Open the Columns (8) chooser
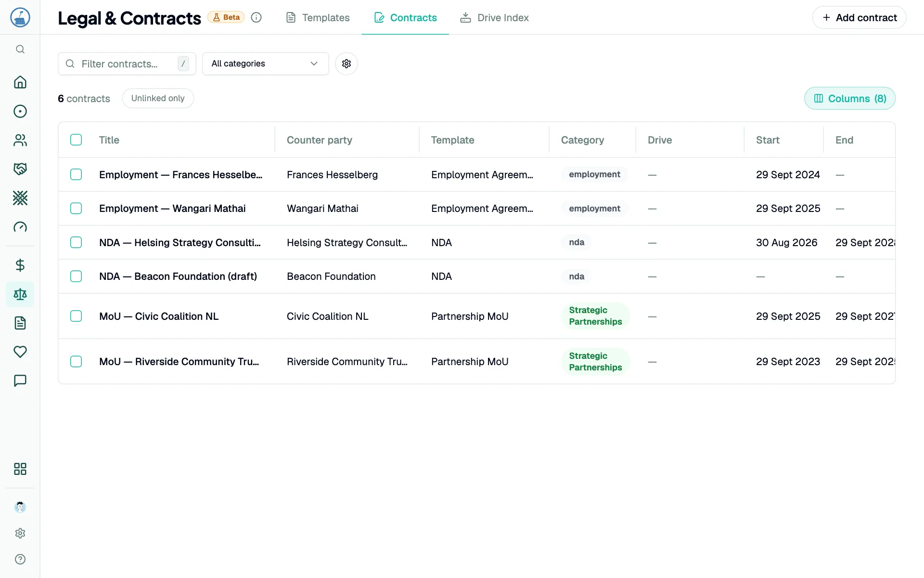This screenshot has width=924, height=578. click(x=849, y=98)
